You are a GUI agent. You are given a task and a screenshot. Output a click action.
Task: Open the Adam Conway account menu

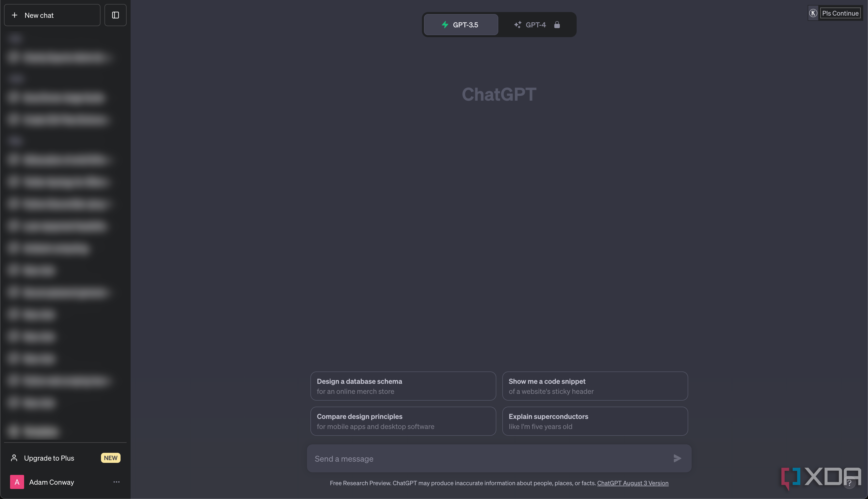click(x=65, y=482)
